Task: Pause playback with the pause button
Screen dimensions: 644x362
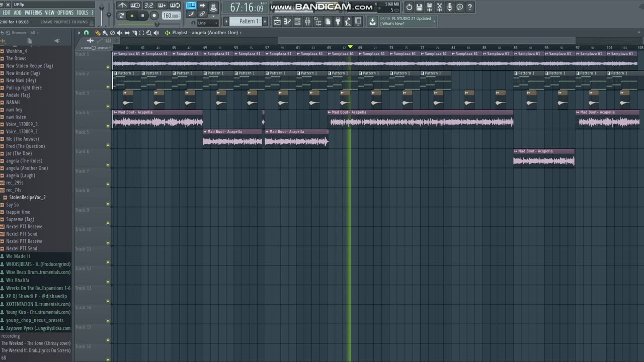Action: (x=132, y=16)
